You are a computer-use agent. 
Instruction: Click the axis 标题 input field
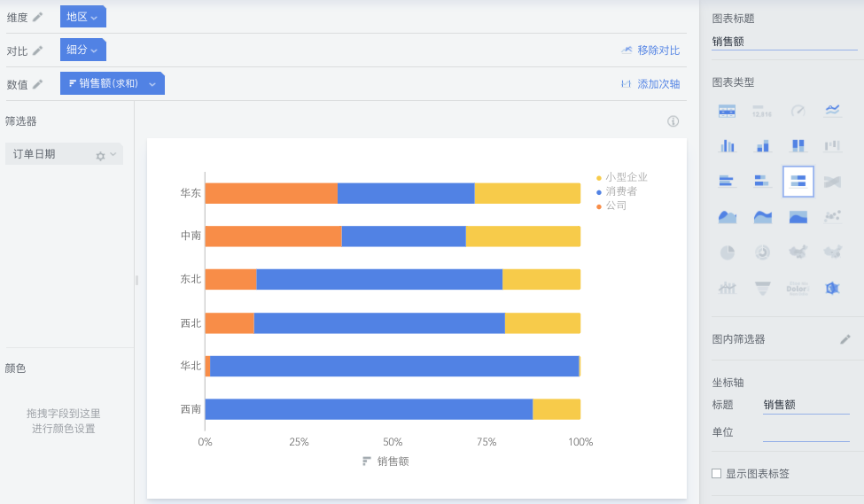pyautogui.click(x=806, y=405)
